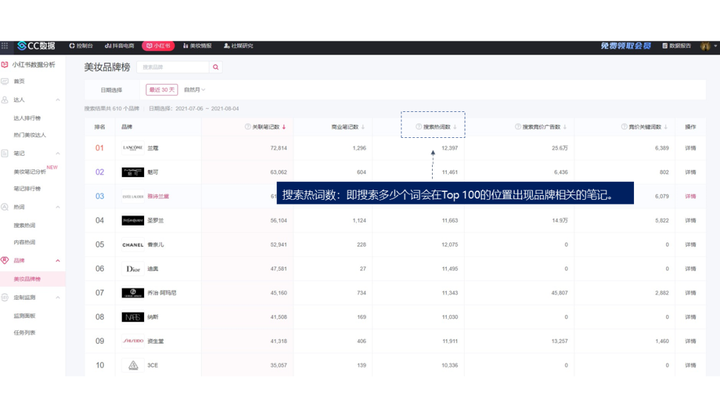
Task: Click the NARS brand logo
Action: click(133, 317)
